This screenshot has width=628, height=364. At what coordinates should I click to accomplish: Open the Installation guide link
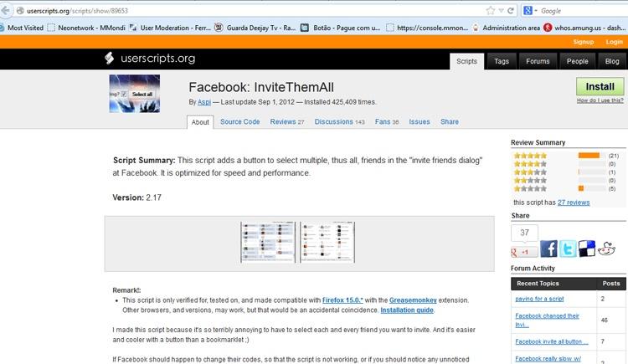coord(407,310)
